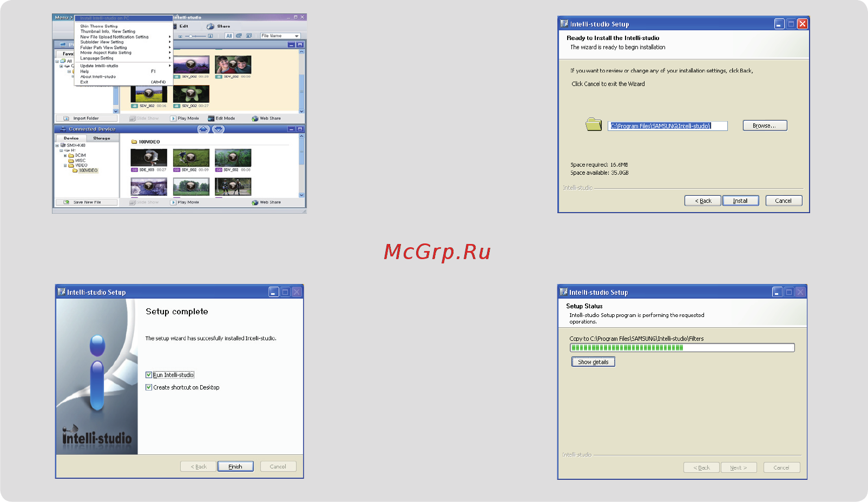The width and height of the screenshot is (868, 502).
Task: Click the thumbnail zoom slider handle
Action: 191,36
